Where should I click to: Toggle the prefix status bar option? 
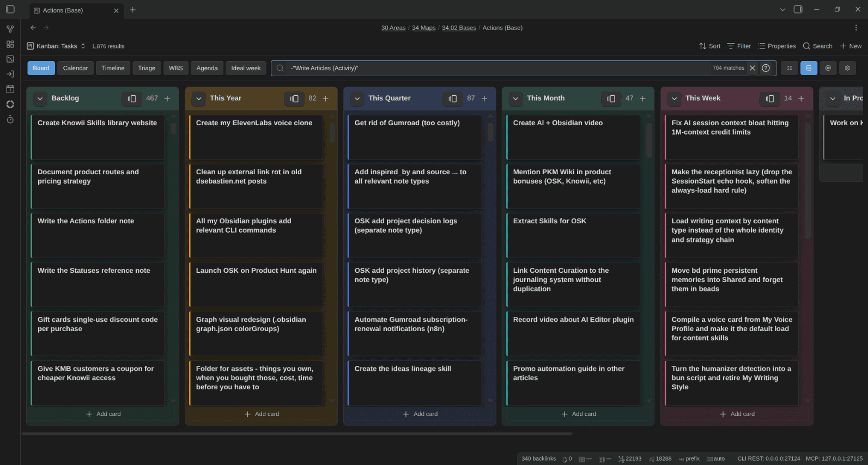pyautogui.click(x=689, y=458)
